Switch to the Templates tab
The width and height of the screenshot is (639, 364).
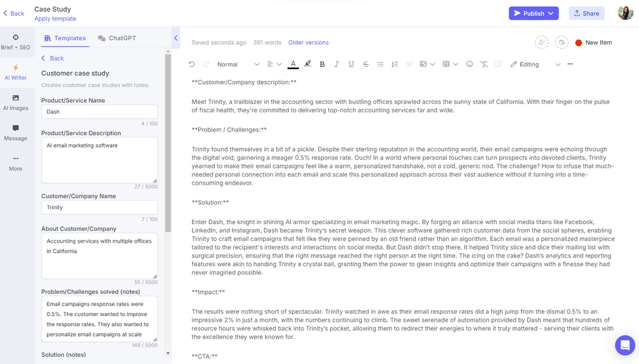pyautogui.click(x=65, y=38)
